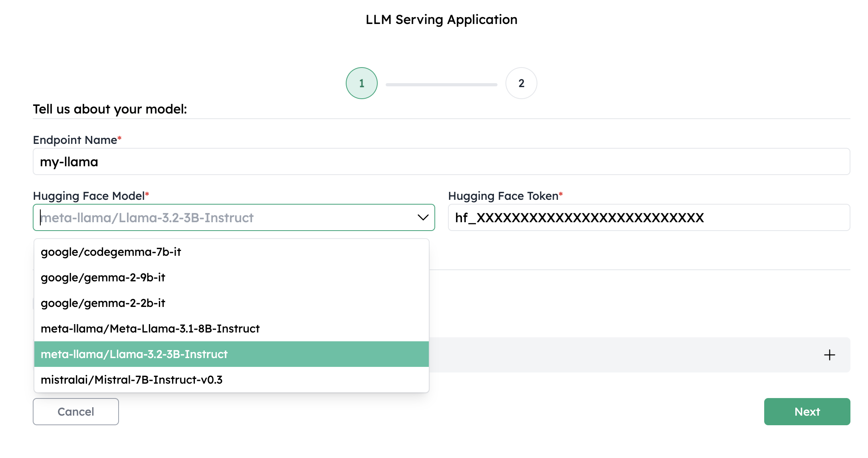Viewport: 868px width, 458px height.
Task: Open the Hugging Face Model dropdown arrow
Action: [x=423, y=217]
